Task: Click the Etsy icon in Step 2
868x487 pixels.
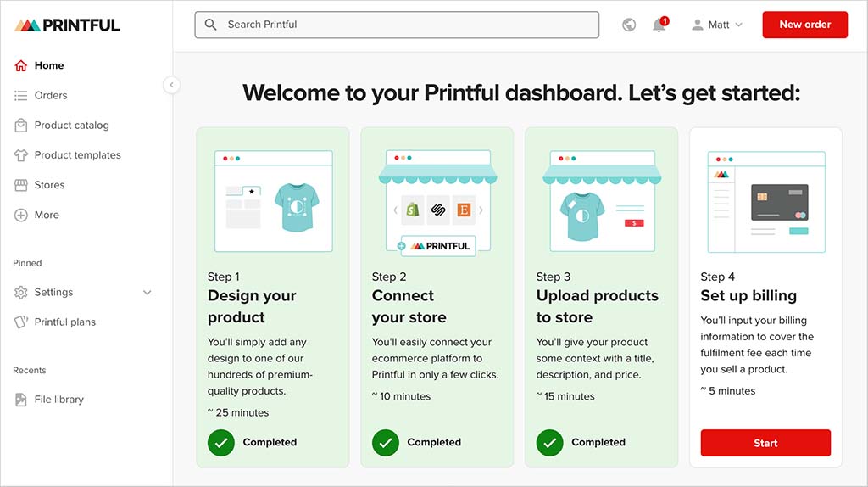Action: click(x=464, y=210)
